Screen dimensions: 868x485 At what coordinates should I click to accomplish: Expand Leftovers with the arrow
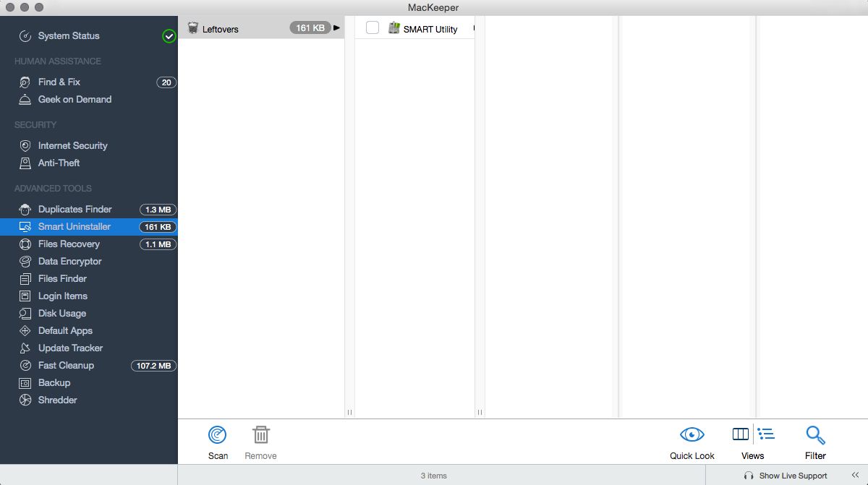336,27
